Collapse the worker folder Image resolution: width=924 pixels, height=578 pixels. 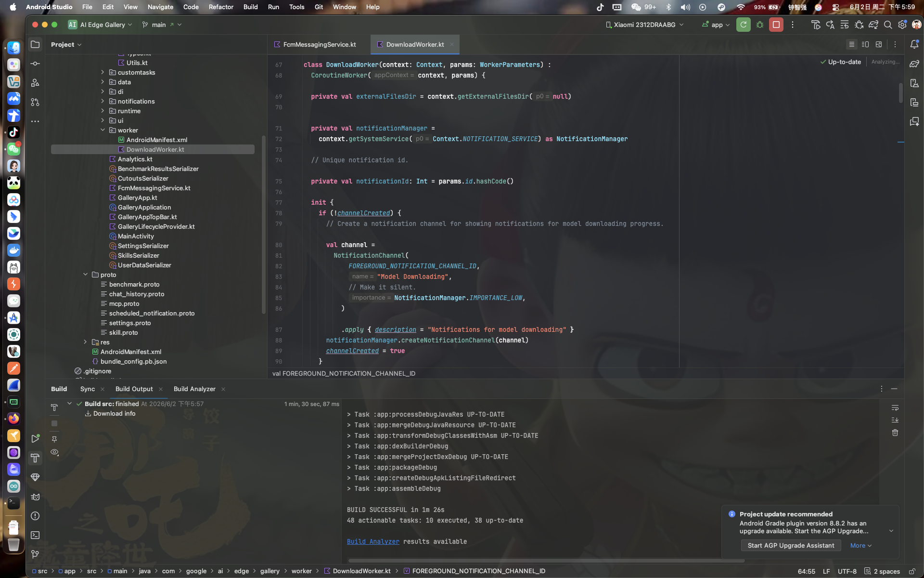coord(103,130)
